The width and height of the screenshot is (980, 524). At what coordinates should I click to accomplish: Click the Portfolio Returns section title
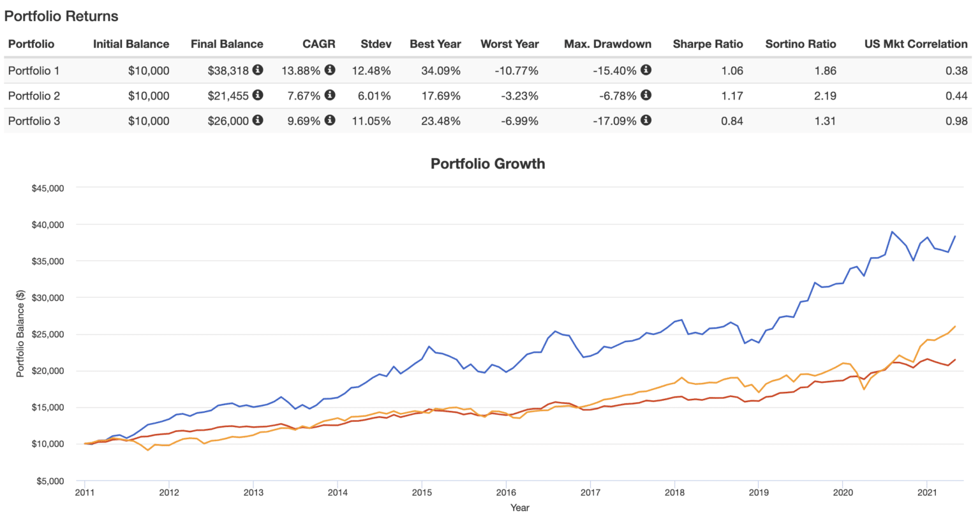click(62, 16)
